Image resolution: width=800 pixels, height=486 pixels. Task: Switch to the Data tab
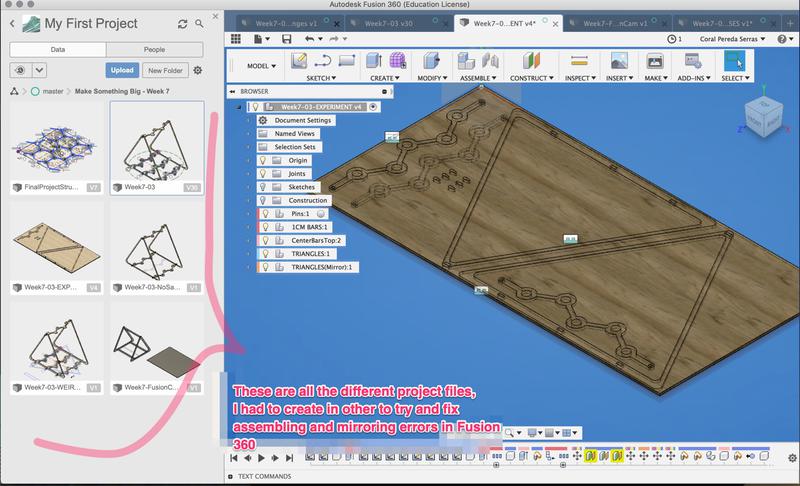pyautogui.click(x=58, y=49)
